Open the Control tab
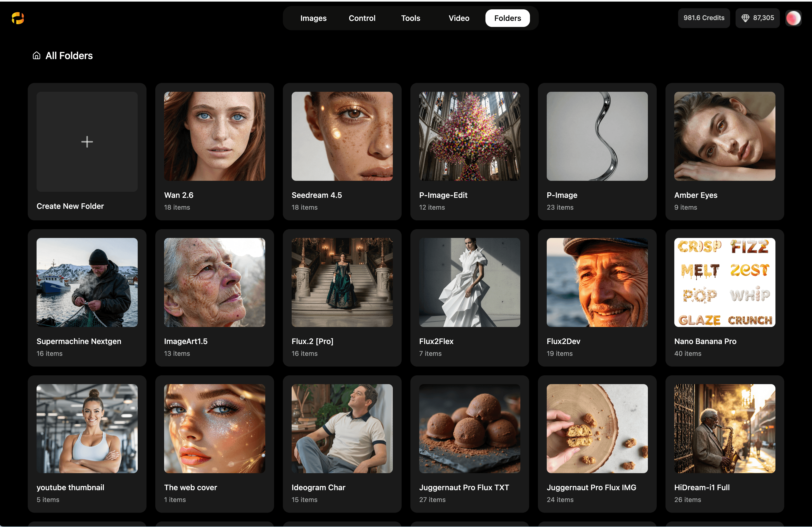 [362, 18]
